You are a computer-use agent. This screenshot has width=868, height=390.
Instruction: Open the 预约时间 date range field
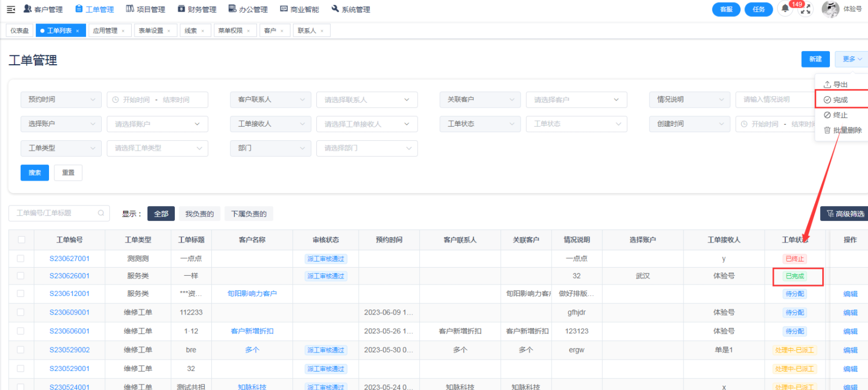point(157,100)
